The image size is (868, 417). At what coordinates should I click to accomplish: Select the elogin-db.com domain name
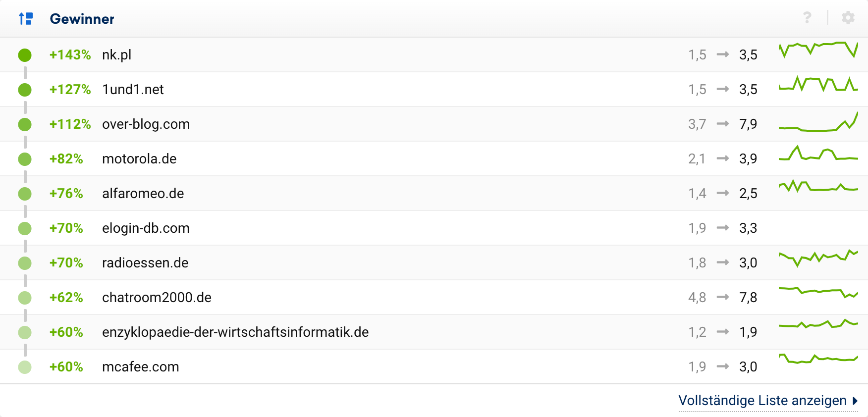click(x=146, y=228)
